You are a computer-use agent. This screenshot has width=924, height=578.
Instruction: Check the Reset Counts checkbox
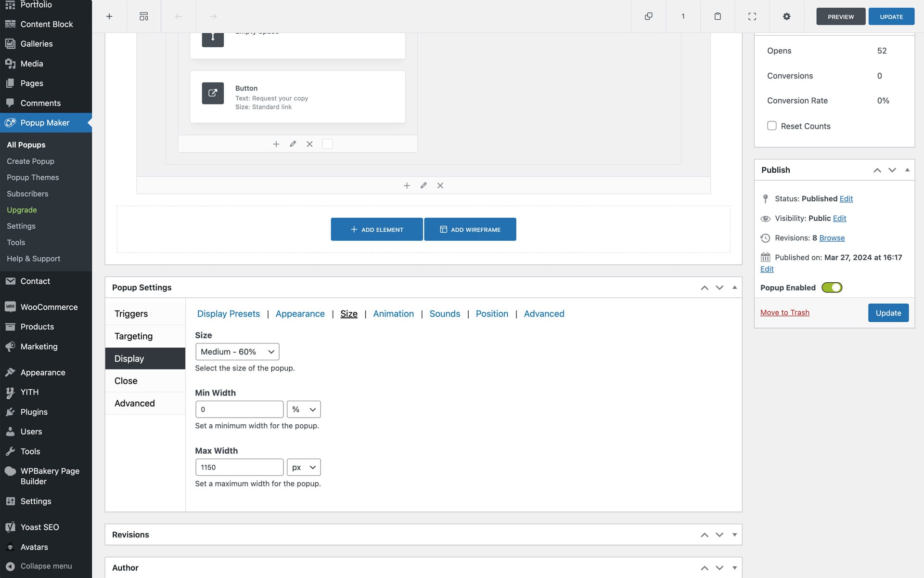(x=772, y=126)
